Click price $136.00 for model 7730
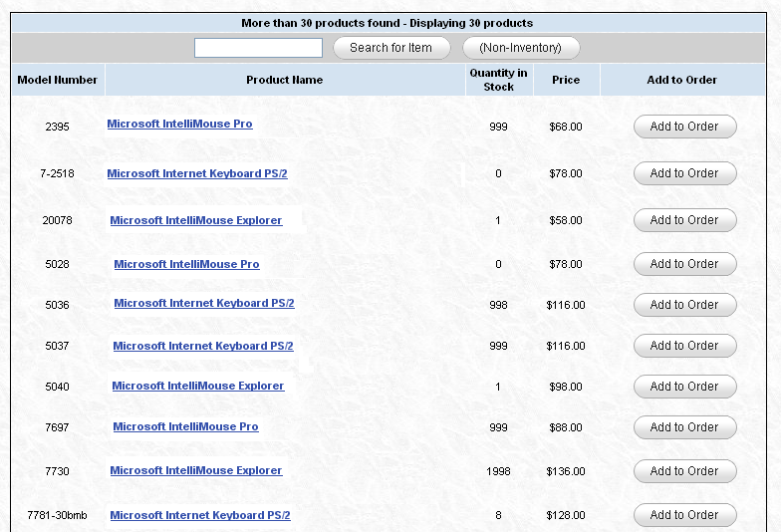This screenshot has width=781, height=532. coord(566,471)
